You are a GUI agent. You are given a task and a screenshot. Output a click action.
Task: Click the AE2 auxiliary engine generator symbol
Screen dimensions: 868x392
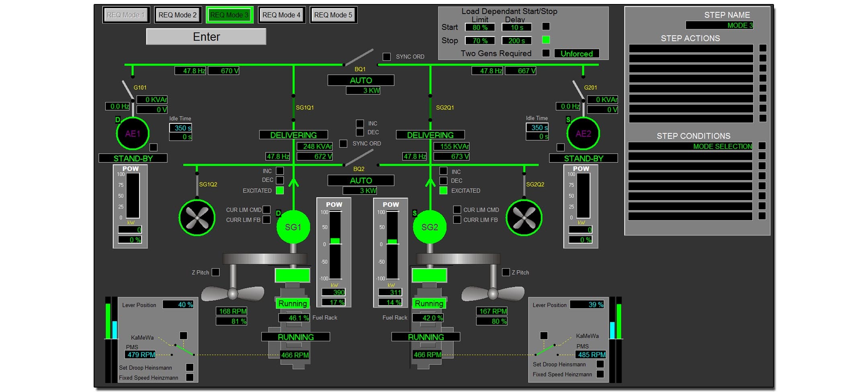[x=583, y=134]
